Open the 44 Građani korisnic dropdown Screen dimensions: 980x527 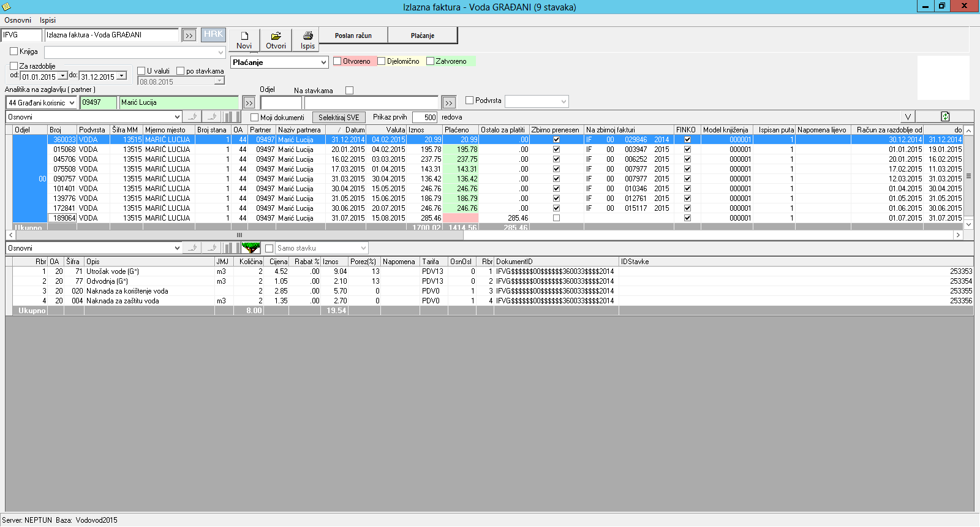point(71,103)
